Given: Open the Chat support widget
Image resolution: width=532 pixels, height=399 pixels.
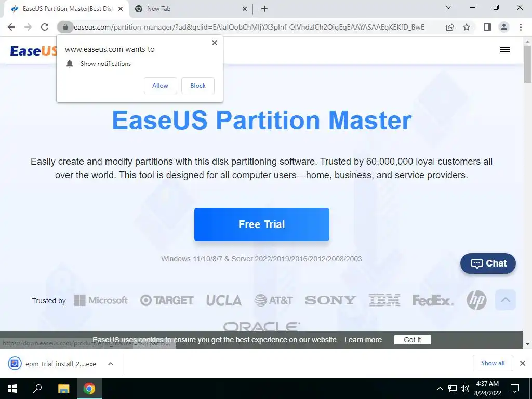Looking at the screenshot, I should (x=488, y=263).
